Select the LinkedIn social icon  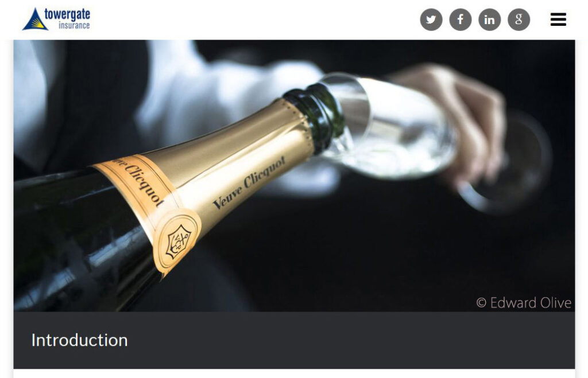(x=489, y=20)
